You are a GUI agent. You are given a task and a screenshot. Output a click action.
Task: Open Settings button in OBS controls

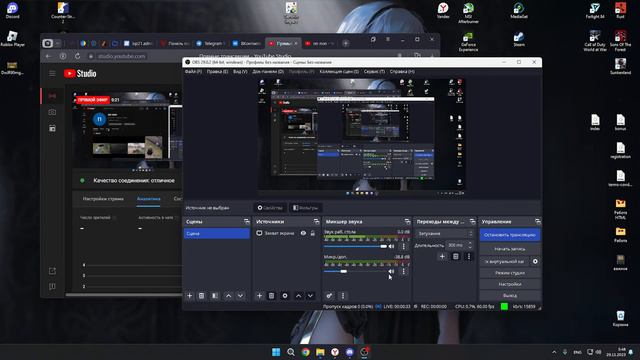pos(510,284)
